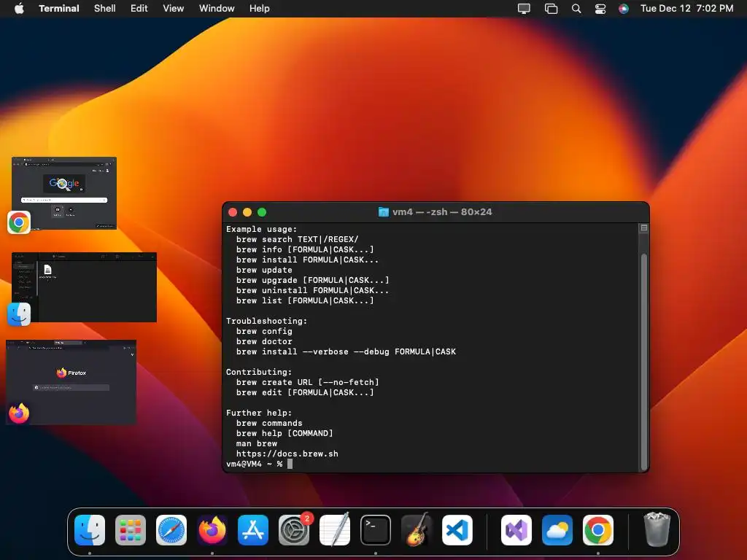Open the Edit menu
Viewport: 747px width, 560px height.
click(x=139, y=8)
